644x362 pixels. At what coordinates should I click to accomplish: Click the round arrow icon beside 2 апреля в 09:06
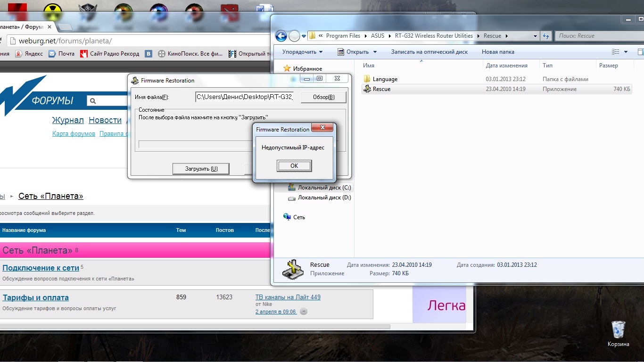coord(304,312)
